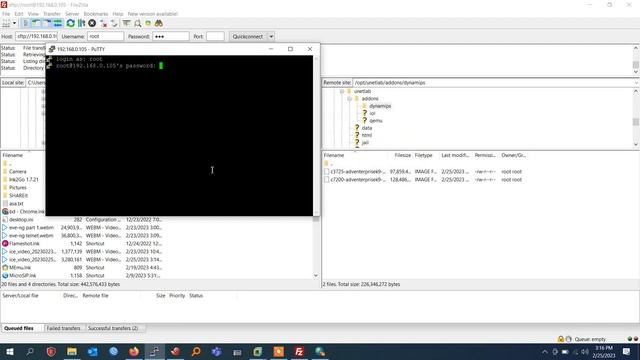Sort remote files by Last modified column
The image size is (640, 360).
coord(455,156)
